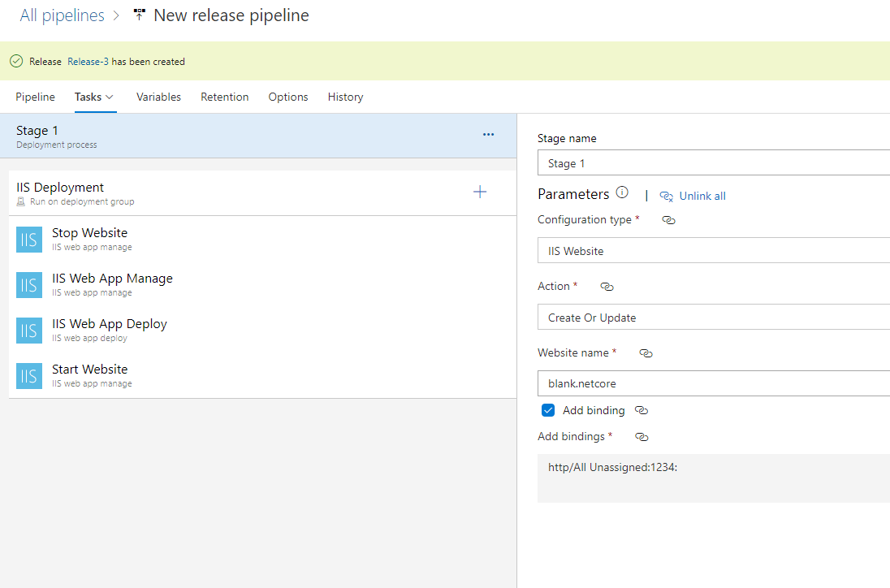Open Stage 1 more options menu
Image resolution: width=890 pixels, height=588 pixels.
coord(488,134)
